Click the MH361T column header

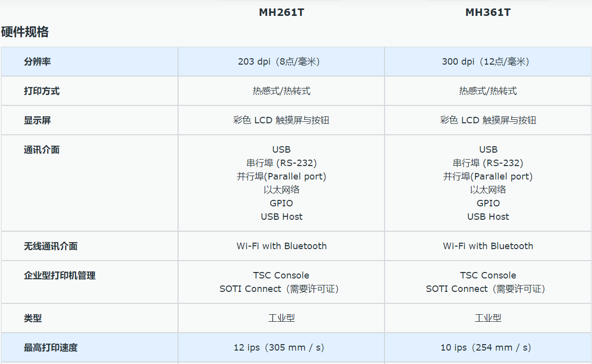[488, 12]
